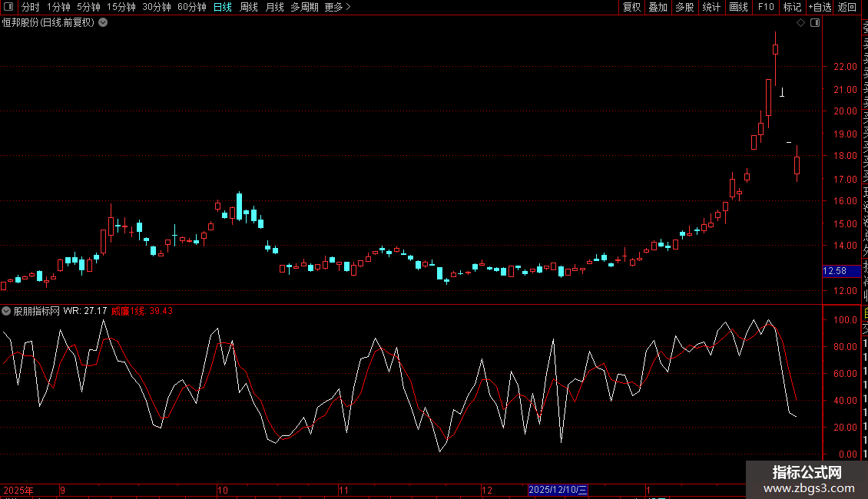Click the month 9 marker on the time axis
The width and height of the screenshot is (868, 499).
62,490
